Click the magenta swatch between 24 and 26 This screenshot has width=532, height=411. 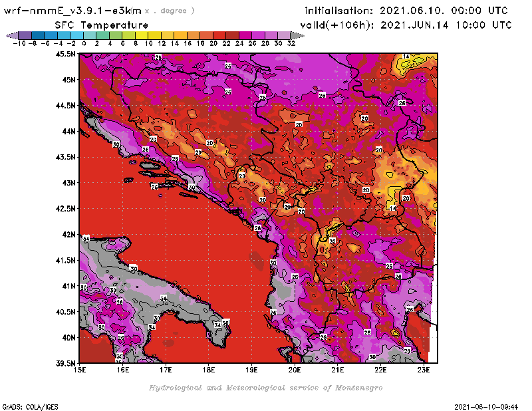[245, 35]
